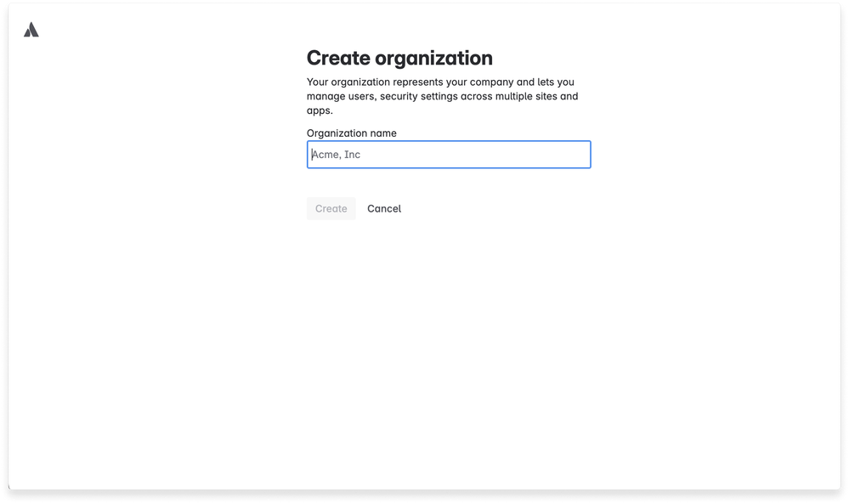849x504 pixels.
Task: Click the "security settings" text in the description
Action: 421,97
